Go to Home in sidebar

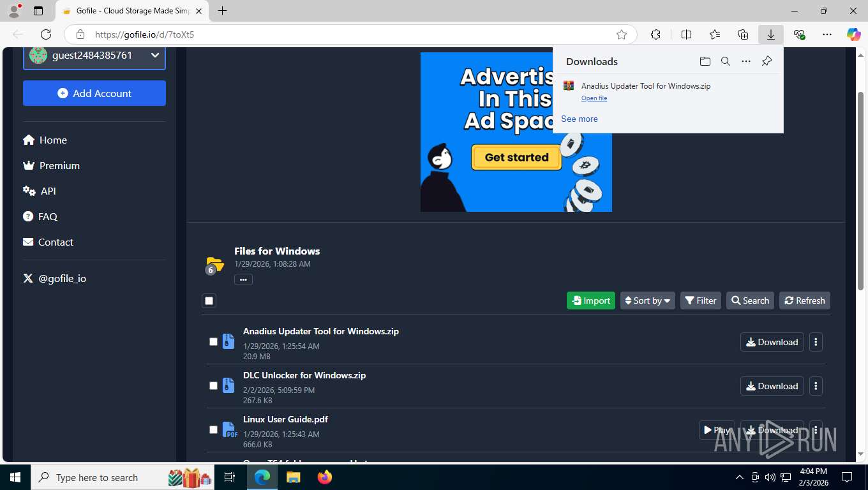45,140
